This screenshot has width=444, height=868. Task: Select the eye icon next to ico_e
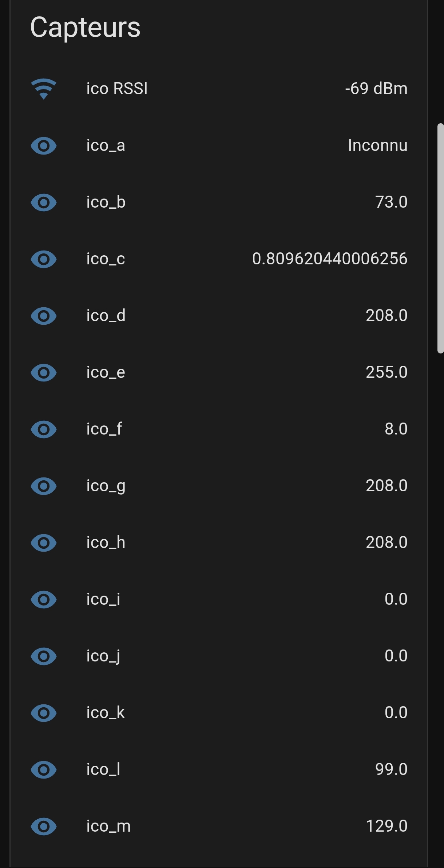(44, 373)
